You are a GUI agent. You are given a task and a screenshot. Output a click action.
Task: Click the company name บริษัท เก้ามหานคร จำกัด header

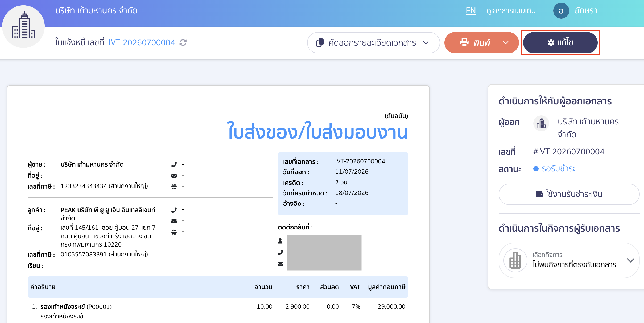click(96, 11)
